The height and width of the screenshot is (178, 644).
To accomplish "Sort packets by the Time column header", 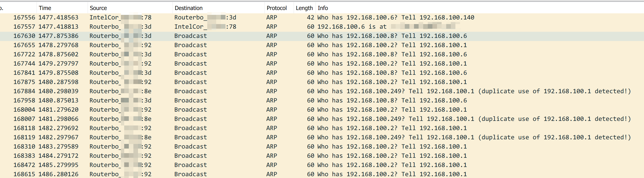I will pyautogui.click(x=45, y=8).
